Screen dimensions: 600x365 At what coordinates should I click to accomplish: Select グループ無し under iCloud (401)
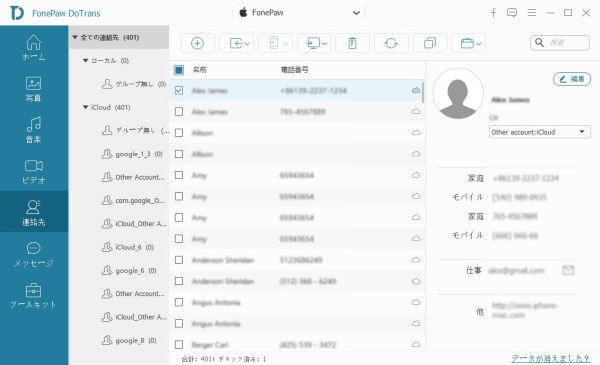[135, 130]
